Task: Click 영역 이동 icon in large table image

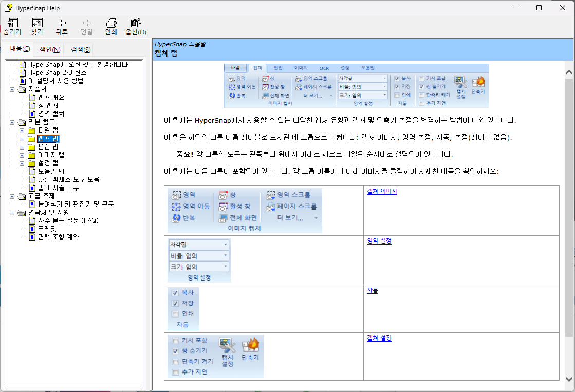Action: [176, 207]
